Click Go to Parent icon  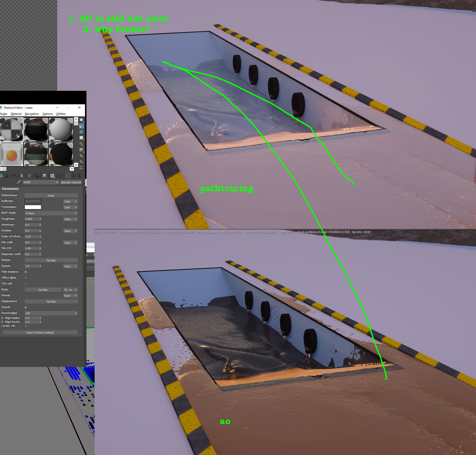[73, 176]
